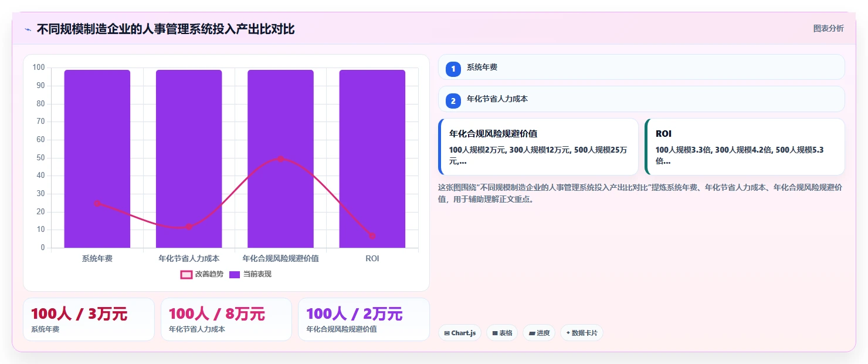Toggle the 当前表现 legend swatch
The image size is (868, 364).
235,274
